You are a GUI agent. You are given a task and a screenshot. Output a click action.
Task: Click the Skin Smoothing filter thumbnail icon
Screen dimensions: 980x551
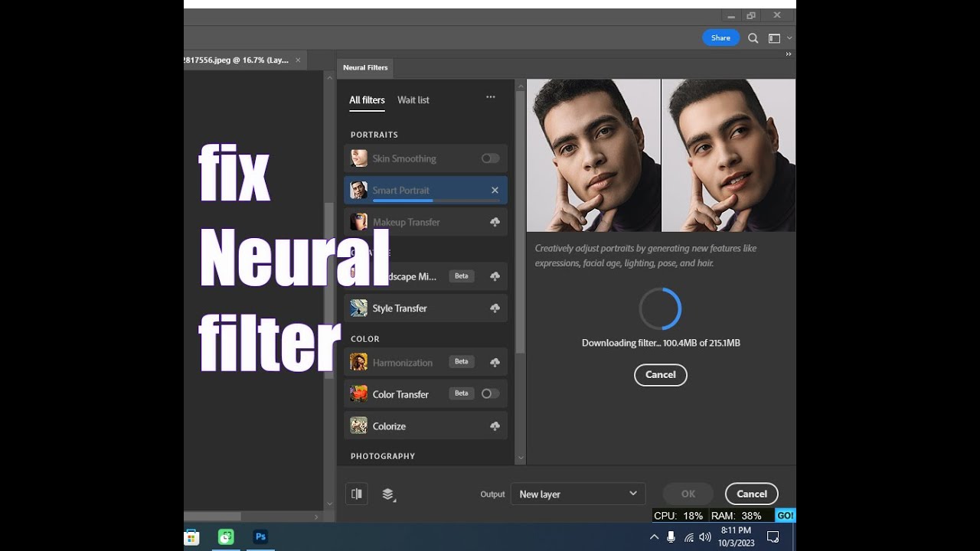point(358,158)
